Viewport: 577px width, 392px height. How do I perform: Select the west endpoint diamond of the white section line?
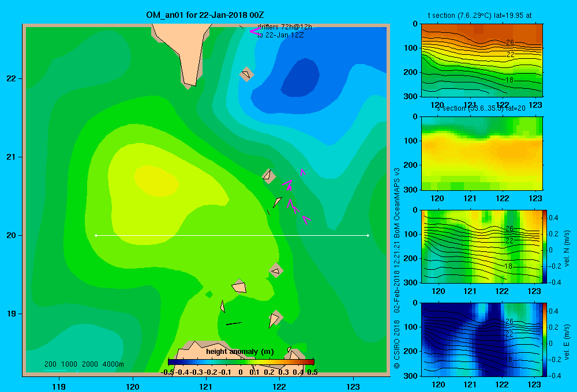click(96, 235)
